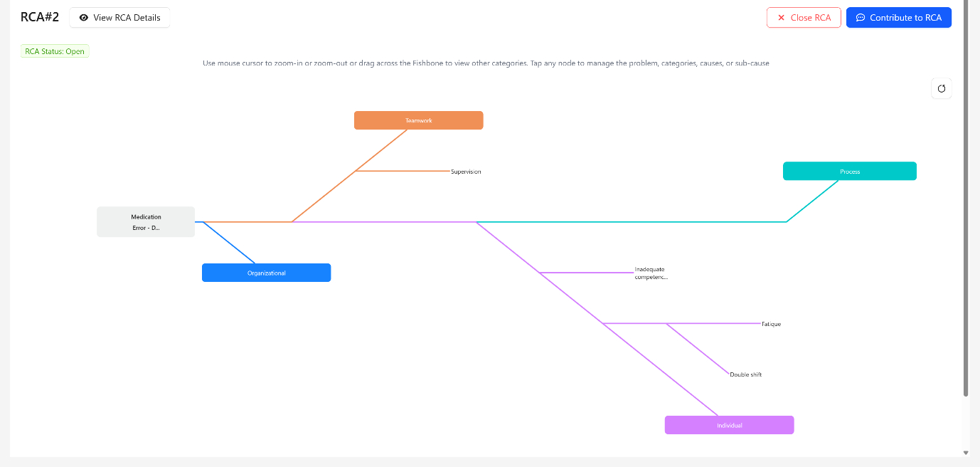Click the RCA#2 page title
Screen dimensions: 980x467
(x=40, y=17)
